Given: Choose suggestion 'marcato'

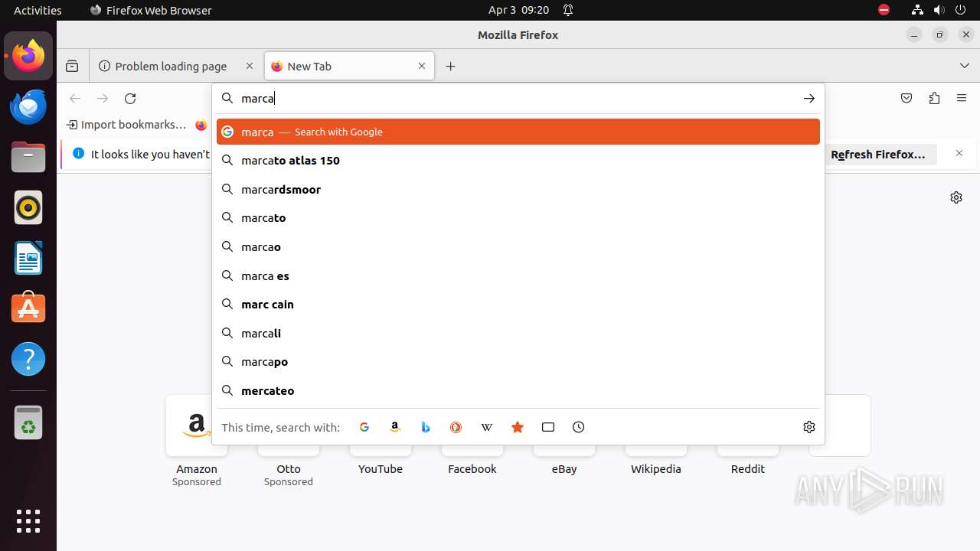Looking at the screenshot, I should coord(518,218).
